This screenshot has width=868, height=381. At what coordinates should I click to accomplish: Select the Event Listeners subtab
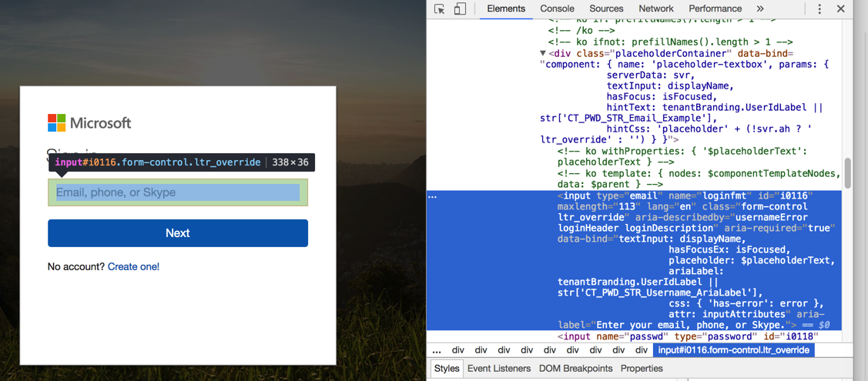coord(499,368)
